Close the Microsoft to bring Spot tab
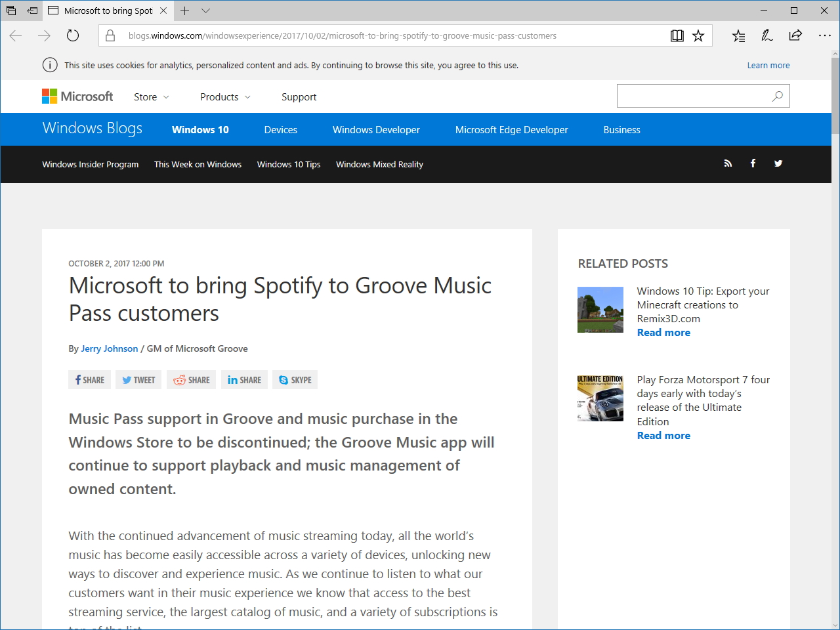The width and height of the screenshot is (840, 630). coord(163,10)
